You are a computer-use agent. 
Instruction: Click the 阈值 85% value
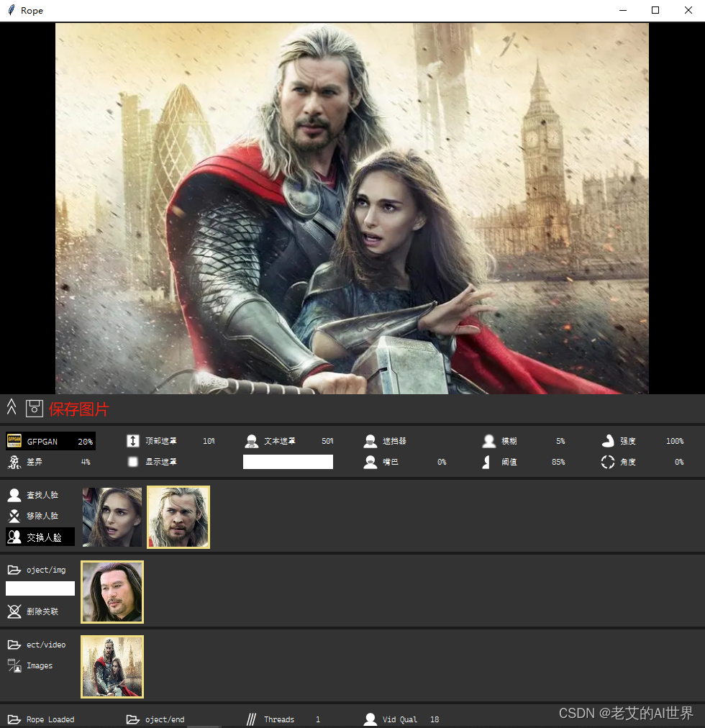tap(558, 462)
